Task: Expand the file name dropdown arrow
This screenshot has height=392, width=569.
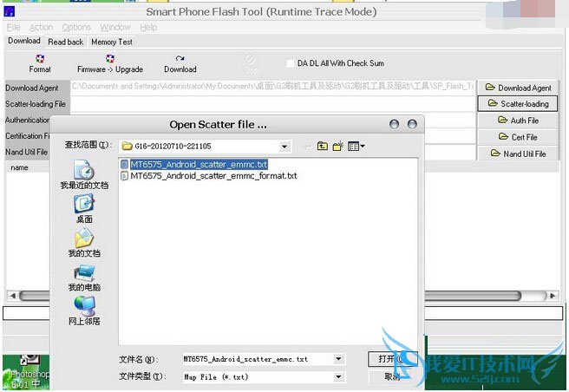Action: [338, 359]
